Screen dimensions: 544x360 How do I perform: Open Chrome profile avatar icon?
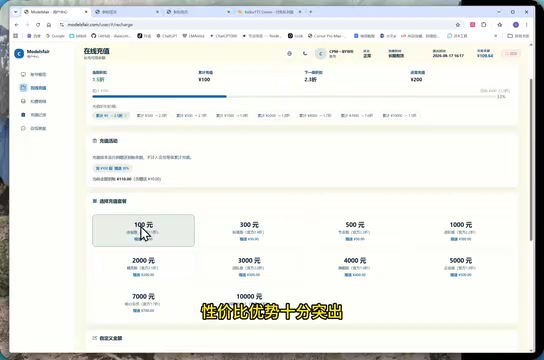tap(516, 25)
